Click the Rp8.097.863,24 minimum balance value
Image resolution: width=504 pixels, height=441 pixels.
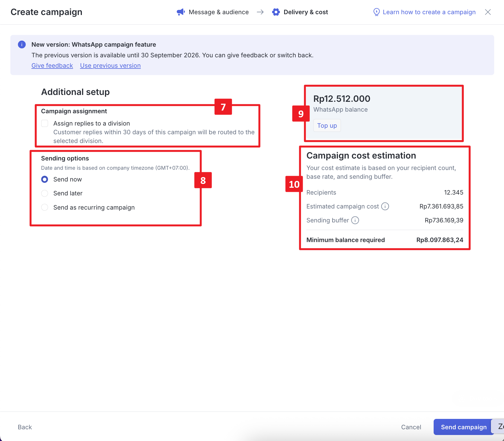coord(440,240)
